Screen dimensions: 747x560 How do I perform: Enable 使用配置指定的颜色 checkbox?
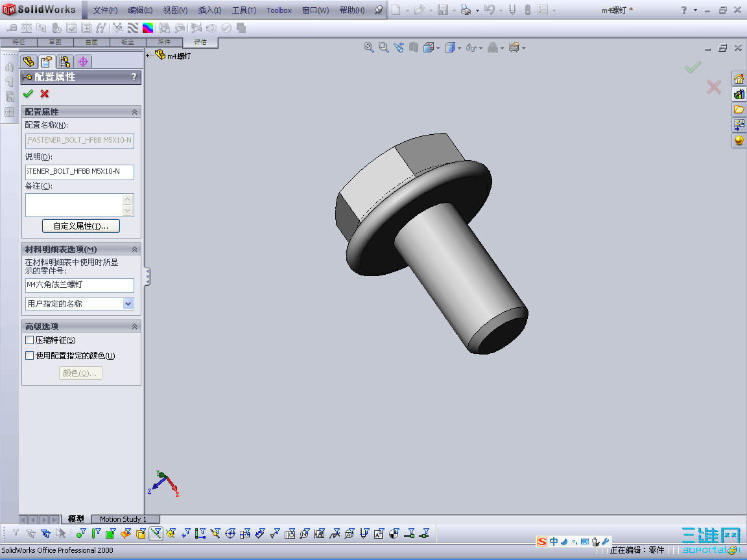click(x=30, y=356)
